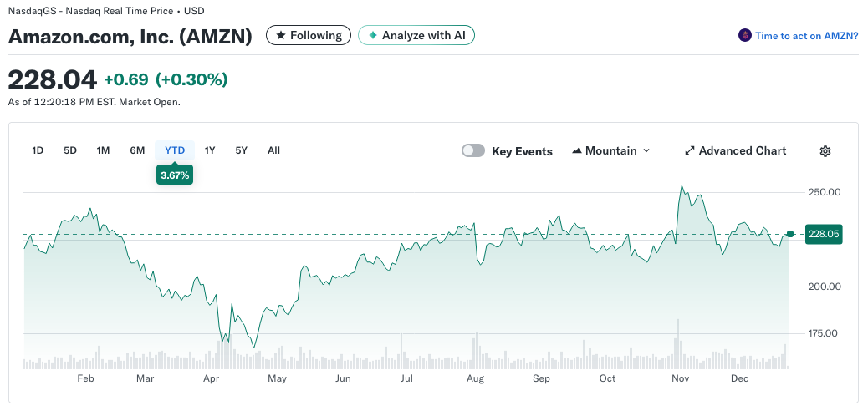Image resolution: width=868 pixels, height=411 pixels.
Task: Click the As of 12:20:18 PM EST timestamp
Action: [94, 102]
